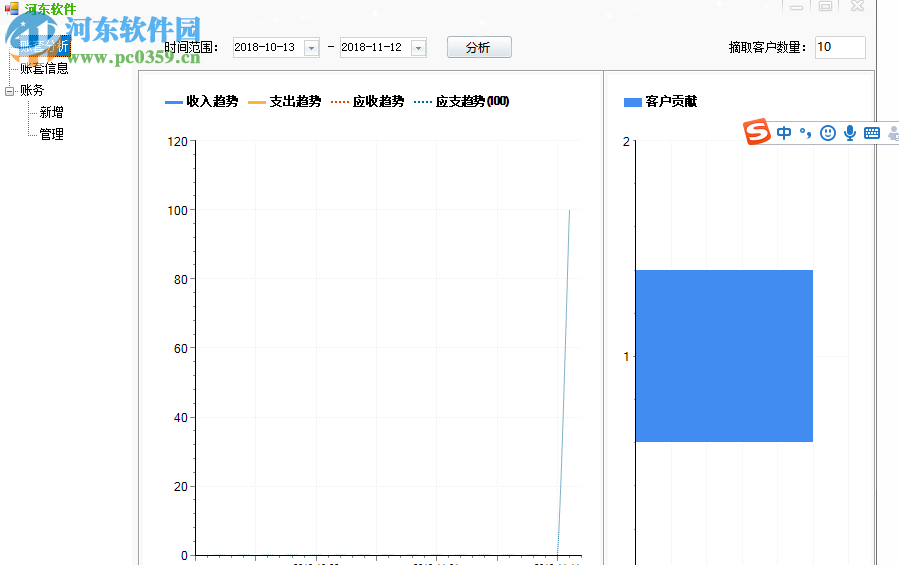Close the application window

[857, 6]
